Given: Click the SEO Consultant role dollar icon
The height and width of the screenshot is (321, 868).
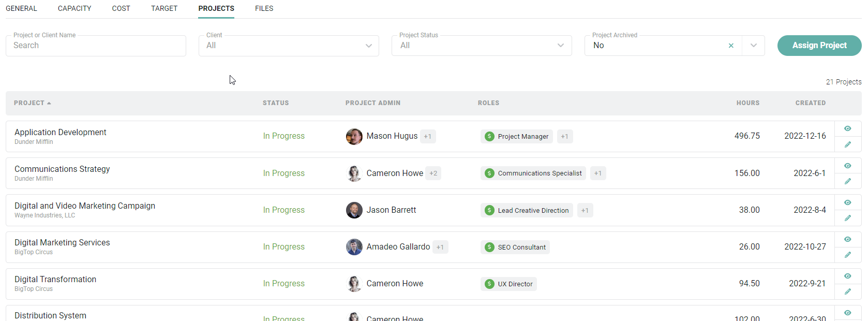Looking at the screenshot, I should (x=489, y=247).
